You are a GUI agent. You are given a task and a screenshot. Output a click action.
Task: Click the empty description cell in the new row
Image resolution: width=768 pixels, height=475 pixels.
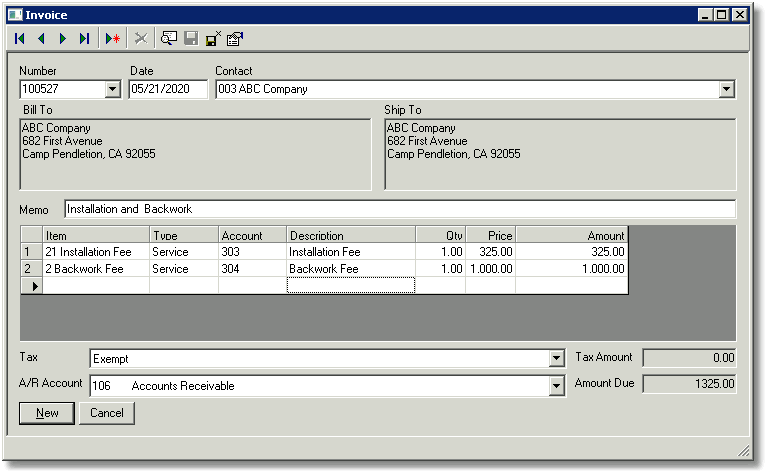pos(351,285)
